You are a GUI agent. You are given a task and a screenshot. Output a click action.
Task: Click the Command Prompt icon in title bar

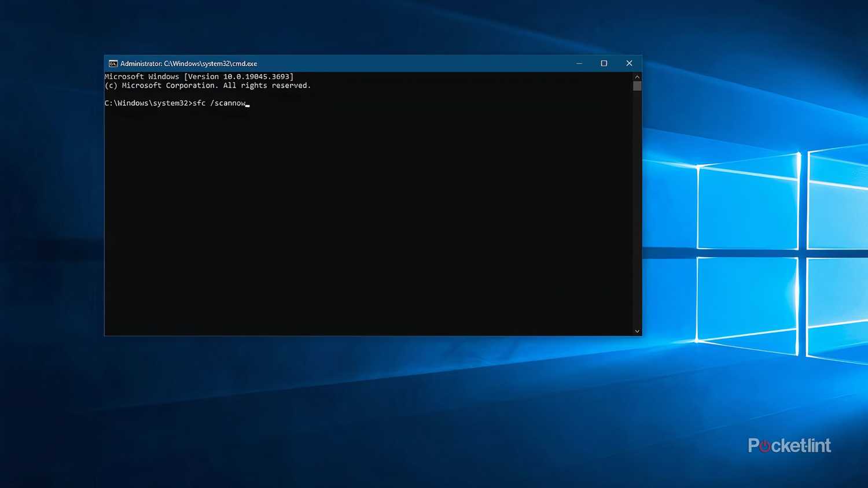click(113, 64)
